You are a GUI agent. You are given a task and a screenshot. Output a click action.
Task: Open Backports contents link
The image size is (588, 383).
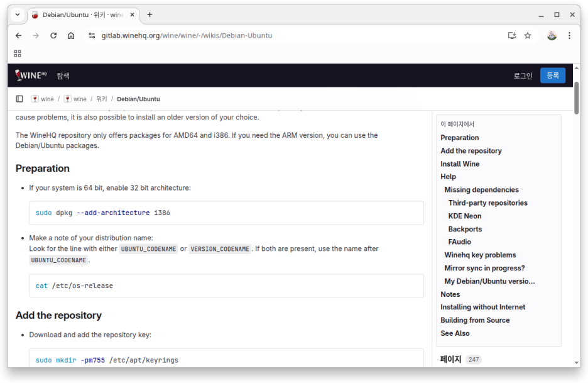(x=465, y=230)
